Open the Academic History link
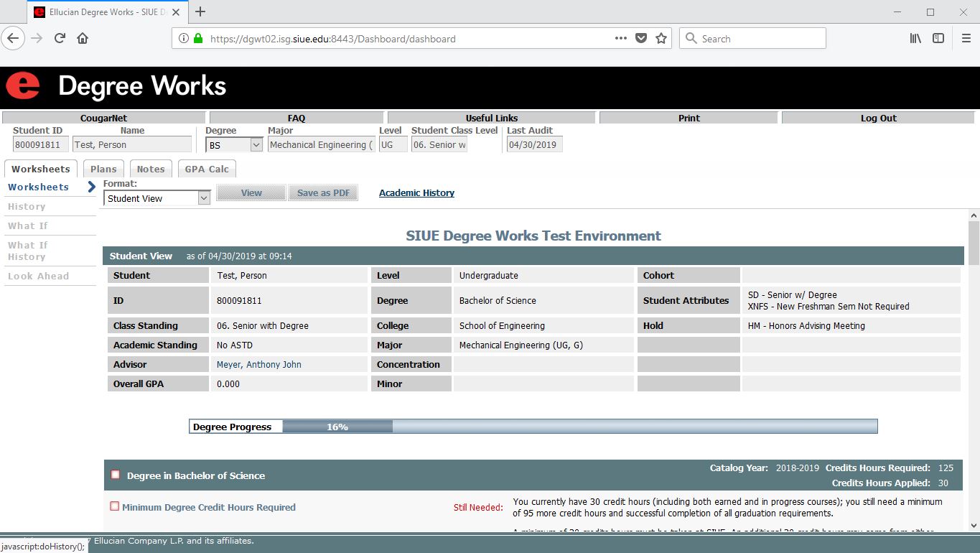Viewport: 980px width, 553px height. pos(416,193)
